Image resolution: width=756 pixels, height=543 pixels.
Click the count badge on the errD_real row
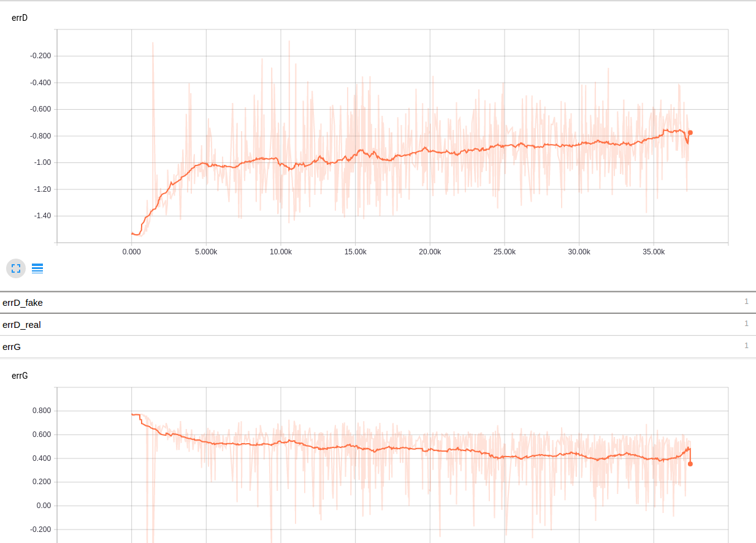click(746, 324)
